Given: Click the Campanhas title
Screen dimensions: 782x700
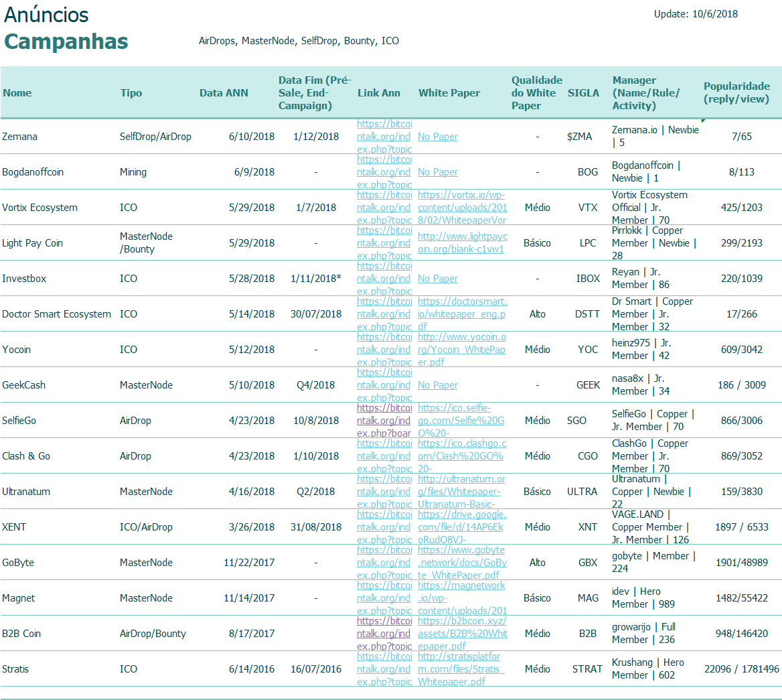Looking at the screenshot, I should click(x=66, y=42).
